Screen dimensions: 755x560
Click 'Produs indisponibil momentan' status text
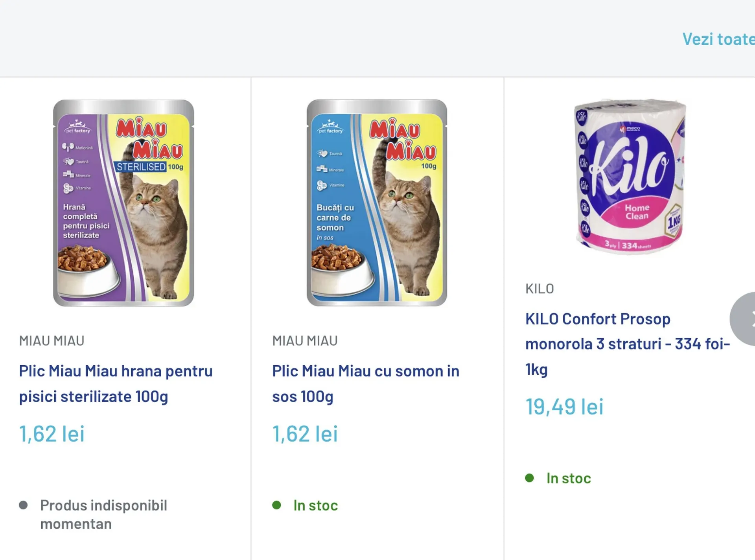(x=103, y=514)
